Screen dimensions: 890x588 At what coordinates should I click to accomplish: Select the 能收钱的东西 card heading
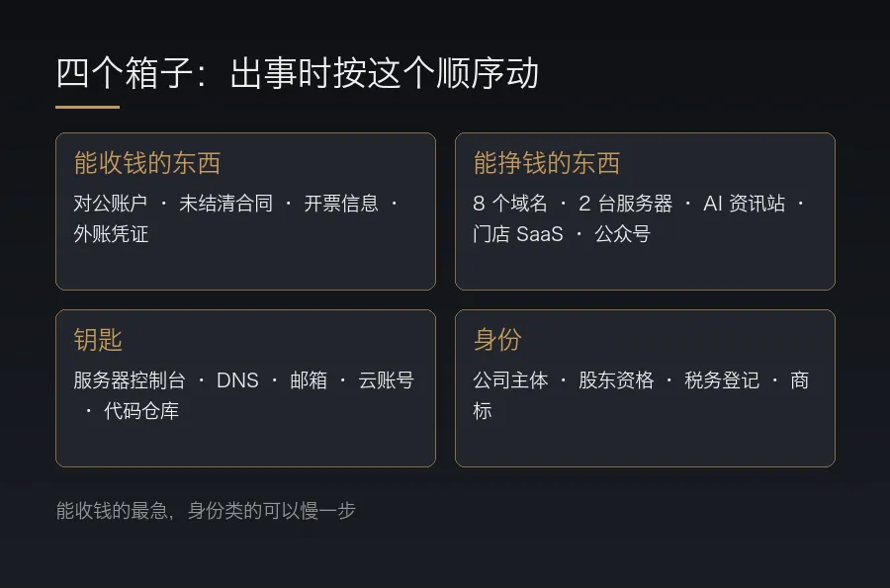click(x=147, y=163)
